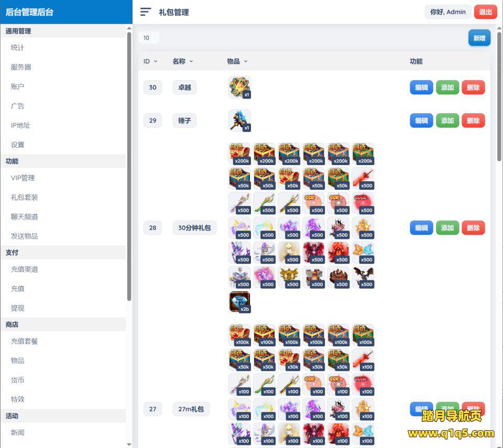Click the red 退出 logout button
The image size is (503, 448).
point(485,12)
